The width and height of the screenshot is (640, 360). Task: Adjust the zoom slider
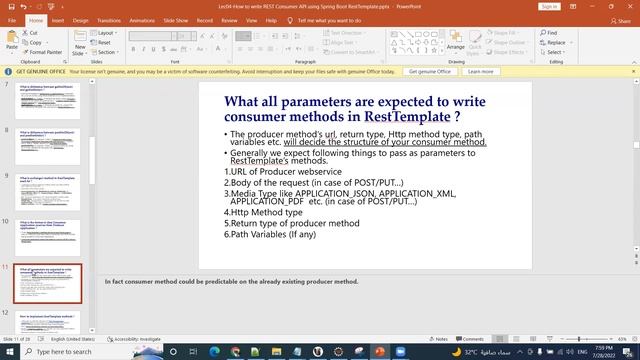click(x=579, y=339)
